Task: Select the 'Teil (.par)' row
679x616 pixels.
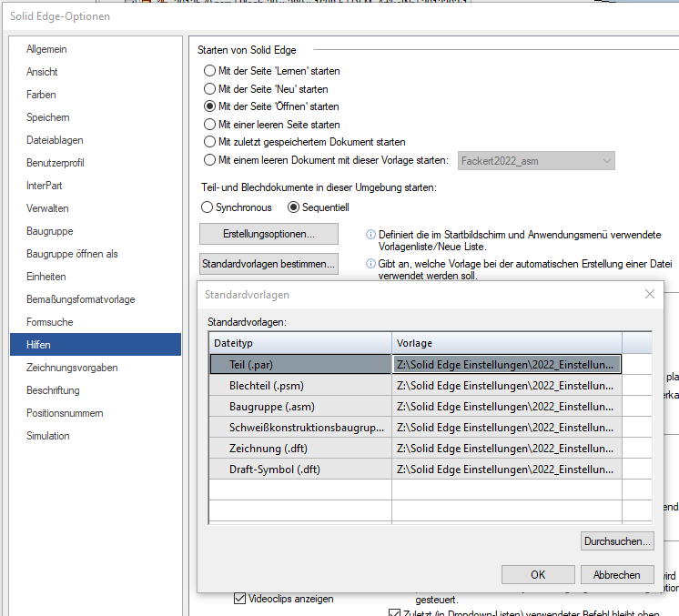Action: [300, 364]
